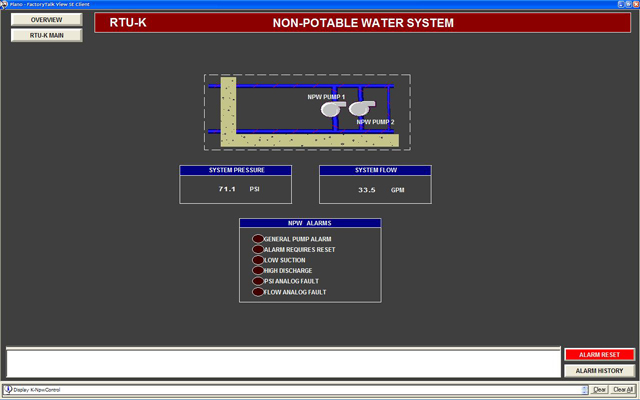Go to RTU-K Main screen
This screenshot has width=640, height=400.
click(43, 35)
